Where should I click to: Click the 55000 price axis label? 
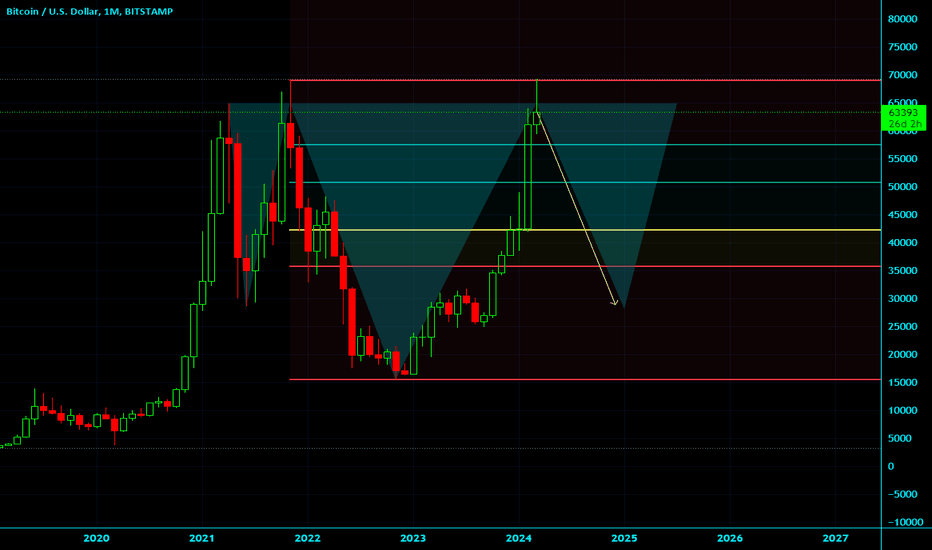pos(902,159)
